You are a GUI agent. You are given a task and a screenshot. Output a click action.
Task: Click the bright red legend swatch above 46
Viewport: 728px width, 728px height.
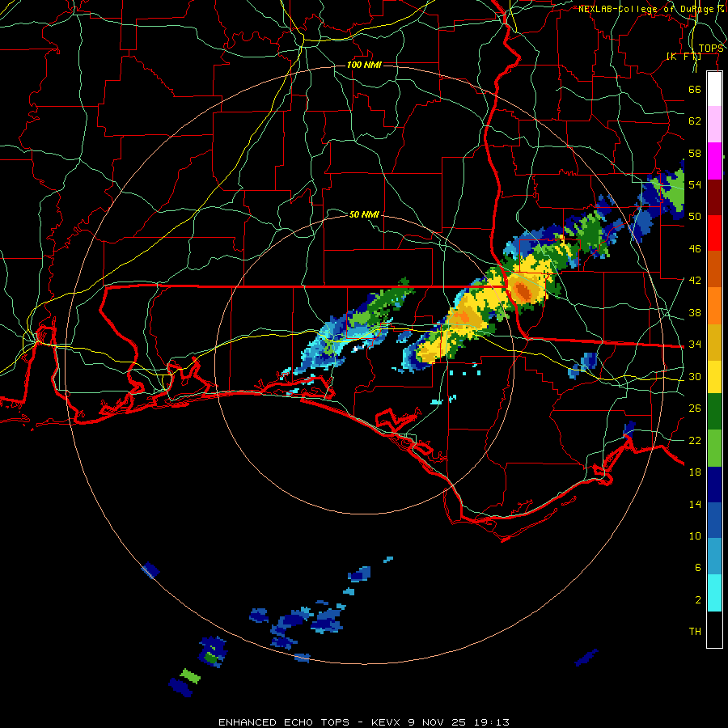pos(714,234)
